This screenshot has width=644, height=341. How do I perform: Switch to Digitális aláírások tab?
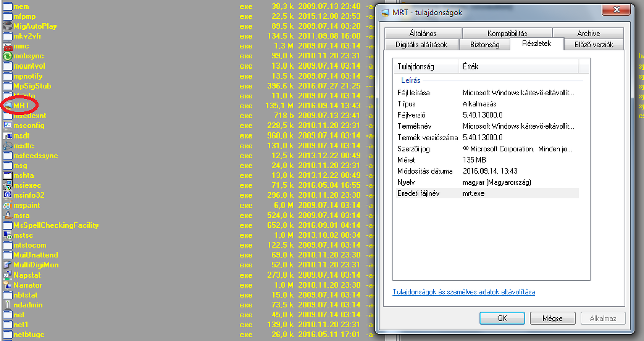click(422, 44)
